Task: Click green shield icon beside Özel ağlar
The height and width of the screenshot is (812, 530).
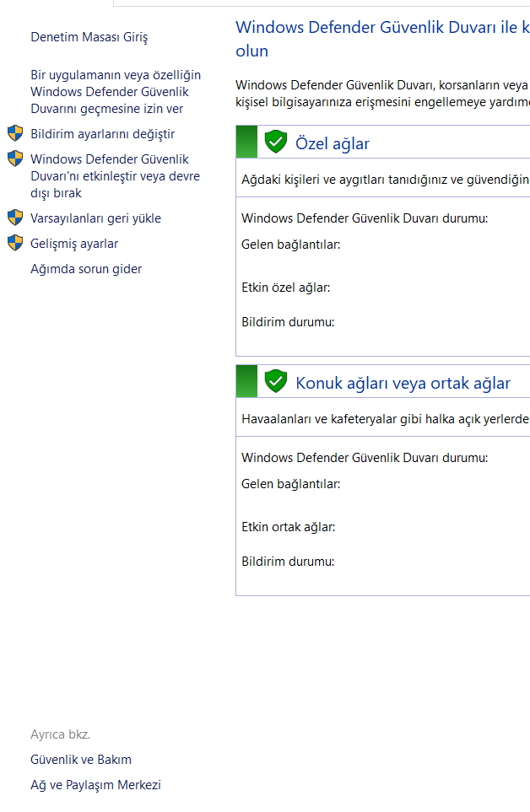Action: 276,142
